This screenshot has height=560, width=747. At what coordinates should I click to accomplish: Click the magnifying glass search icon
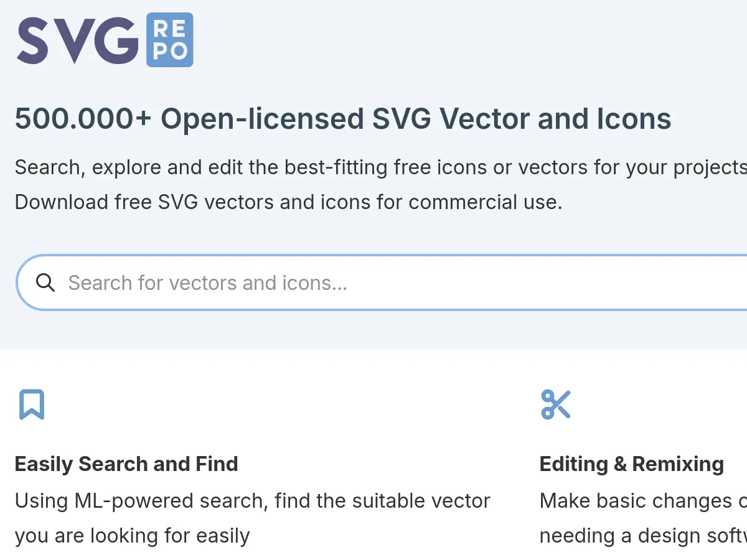tap(45, 282)
